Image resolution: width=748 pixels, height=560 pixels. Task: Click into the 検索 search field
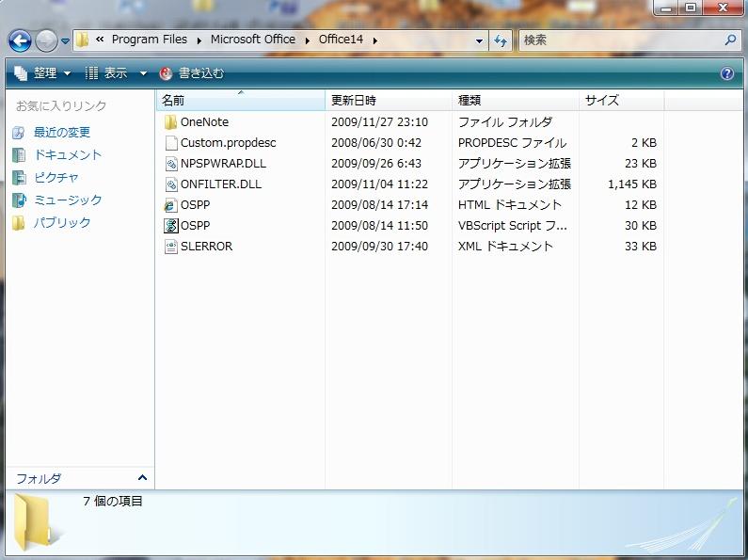[x=620, y=40]
